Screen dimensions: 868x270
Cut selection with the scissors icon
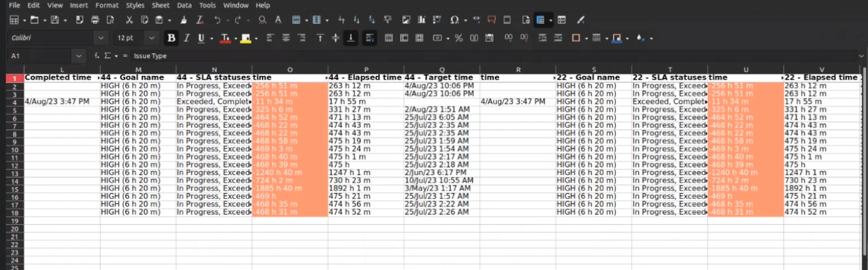point(129,20)
